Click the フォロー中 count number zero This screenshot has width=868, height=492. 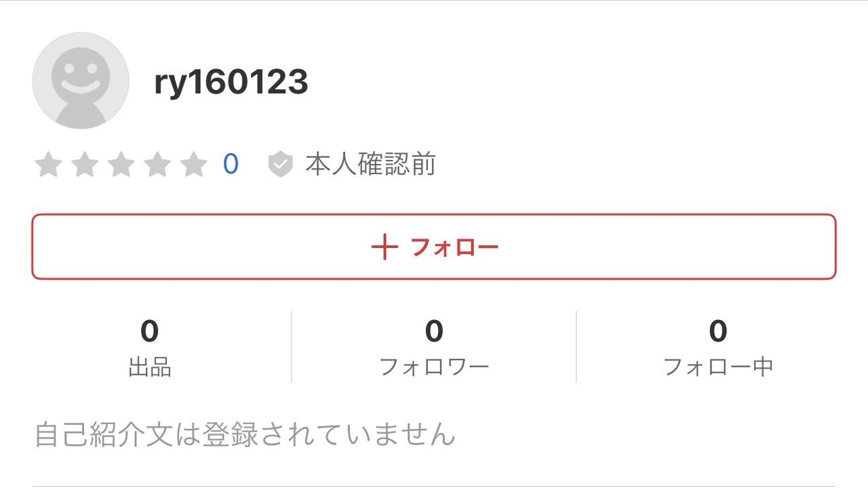click(x=717, y=331)
